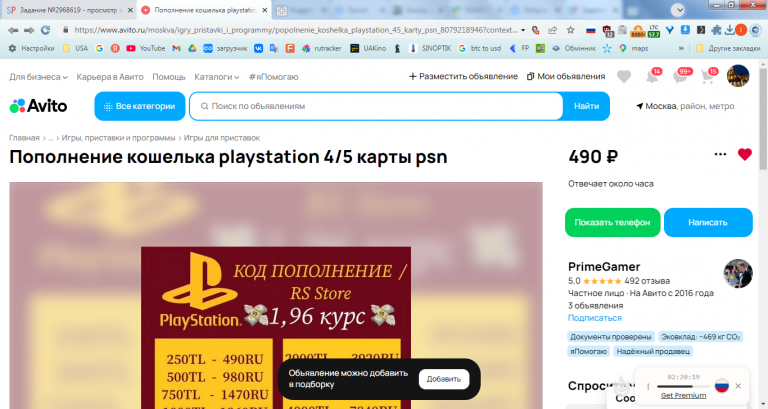
Task: Open the Russian flag VPN extension
Action: [591, 30]
